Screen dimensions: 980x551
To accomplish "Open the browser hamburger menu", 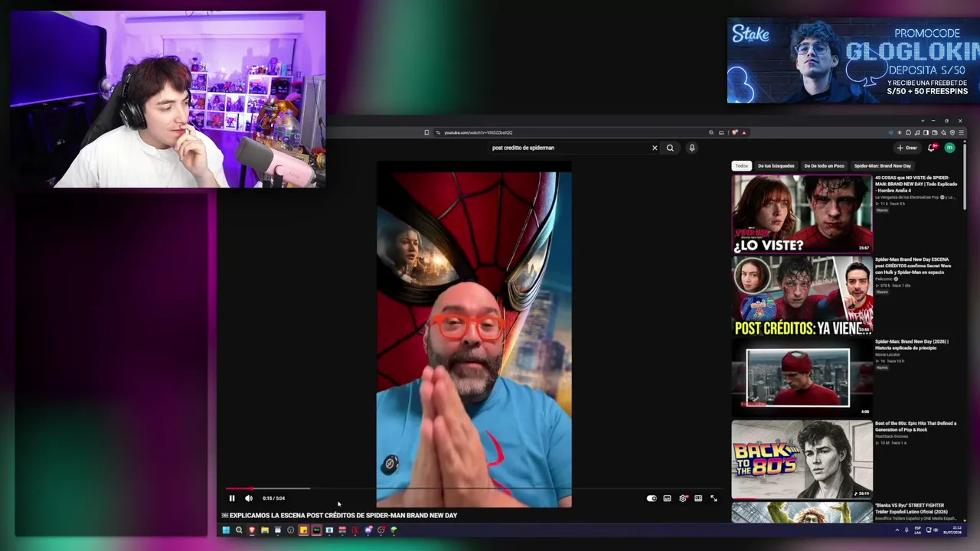I will (961, 132).
